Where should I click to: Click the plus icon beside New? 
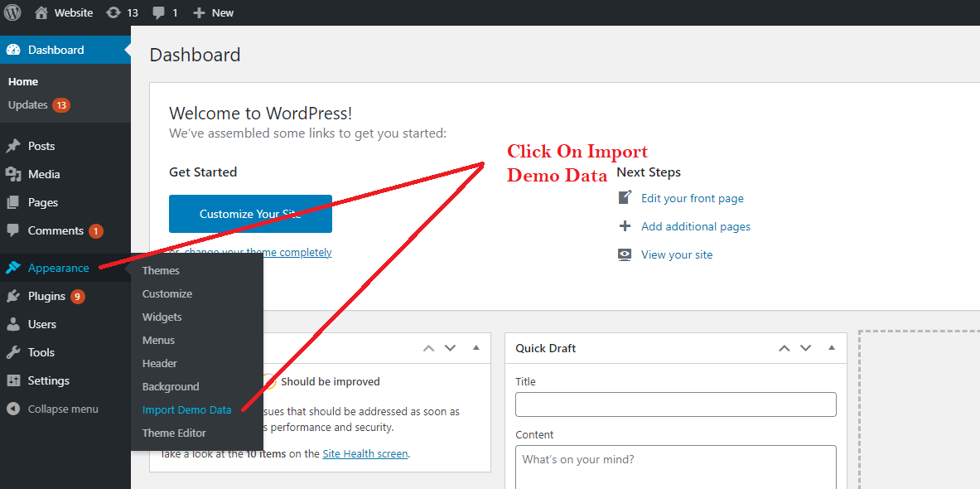click(x=199, y=12)
